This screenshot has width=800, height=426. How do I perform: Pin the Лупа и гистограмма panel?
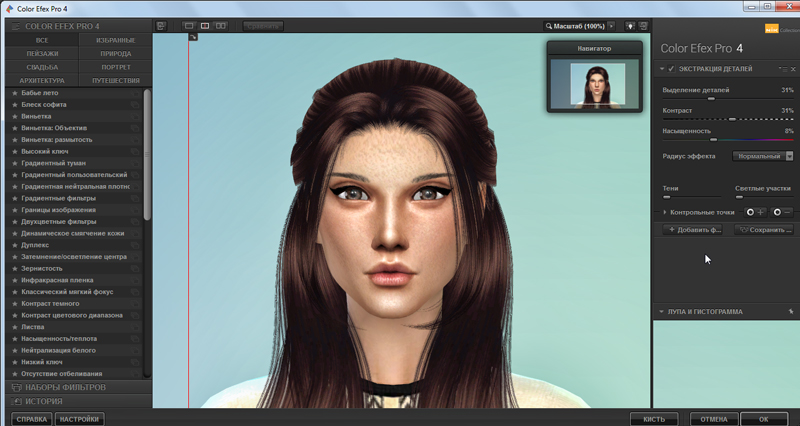click(791, 311)
